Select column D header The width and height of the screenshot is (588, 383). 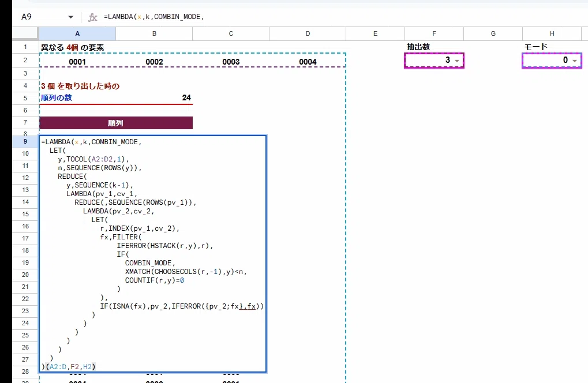tap(308, 33)
